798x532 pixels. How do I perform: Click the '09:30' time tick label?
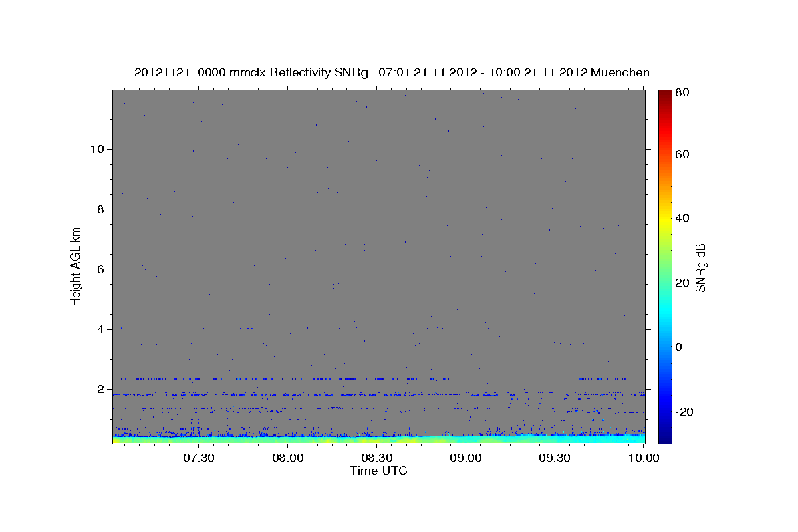click(555, 458)
